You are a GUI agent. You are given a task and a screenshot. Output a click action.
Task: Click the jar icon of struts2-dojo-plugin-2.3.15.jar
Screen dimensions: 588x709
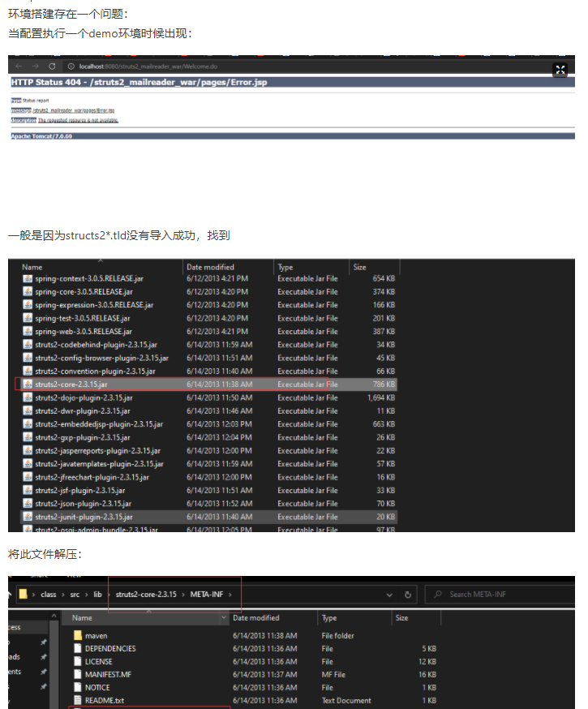(28, 397)
